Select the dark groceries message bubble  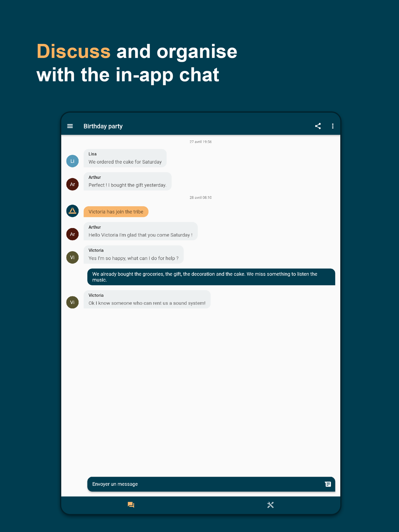[x=211, y=277]
